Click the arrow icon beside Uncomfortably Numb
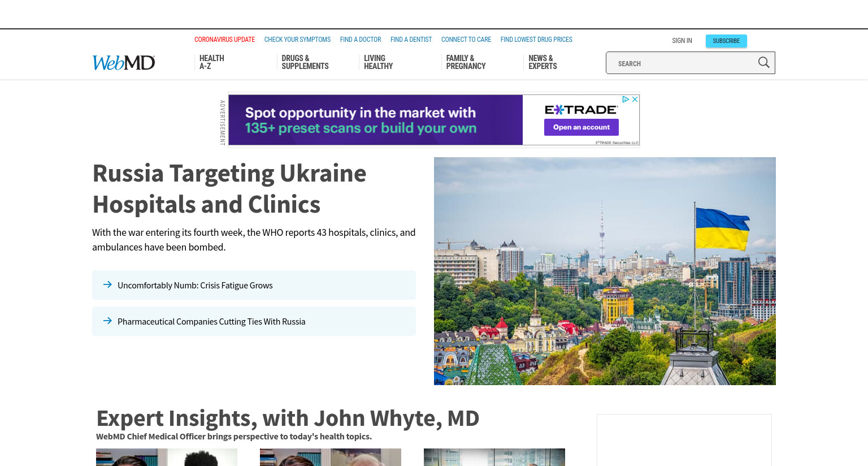 coord(107,284)
